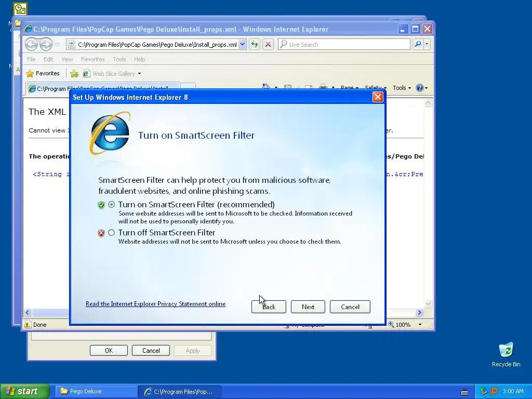Click the Internet Explorer logo in dialog
The image size is (532, 399).
tap(110, 133)
